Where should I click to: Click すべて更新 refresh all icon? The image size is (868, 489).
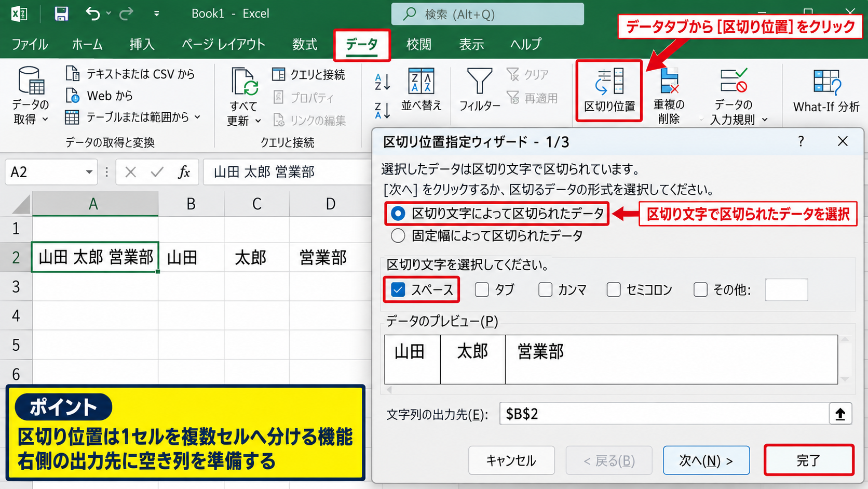[244, 82]
